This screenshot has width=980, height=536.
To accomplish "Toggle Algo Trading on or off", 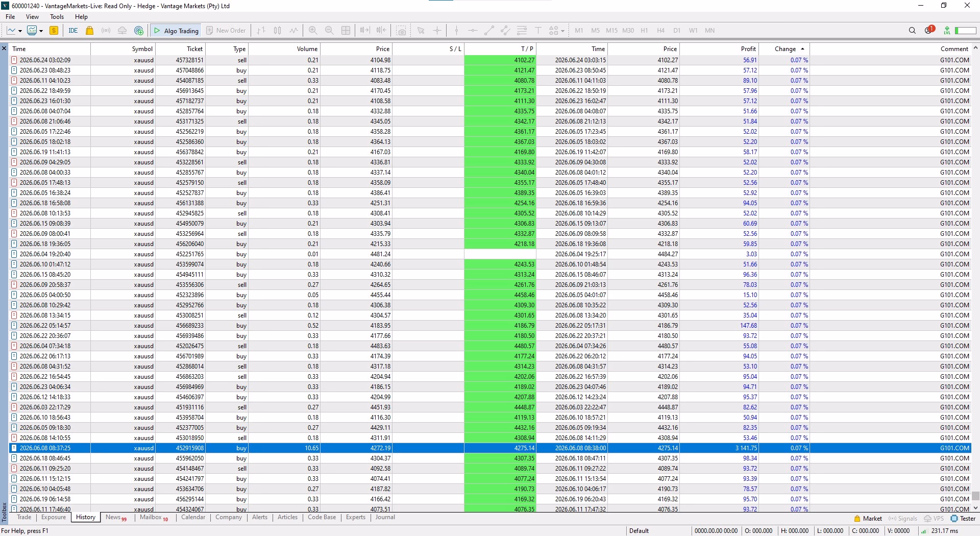I will click(x=176, y=31).
